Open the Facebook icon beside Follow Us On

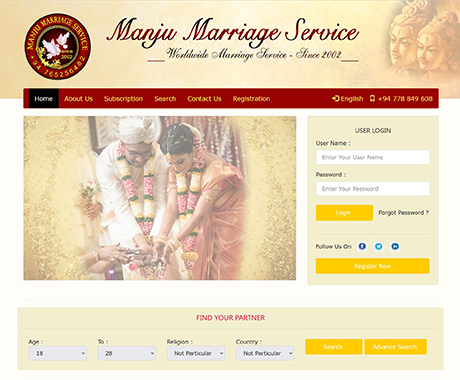(362, 246)
